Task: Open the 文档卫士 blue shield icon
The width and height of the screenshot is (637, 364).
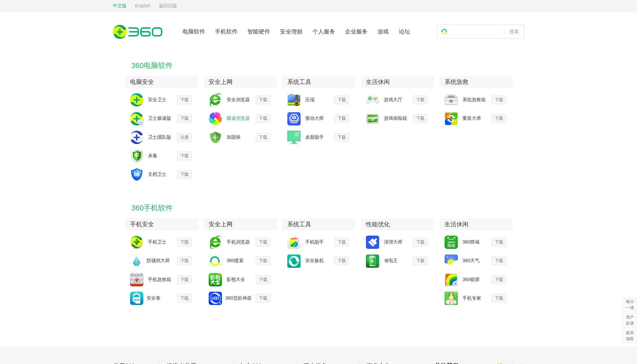Action: [137, 175]
